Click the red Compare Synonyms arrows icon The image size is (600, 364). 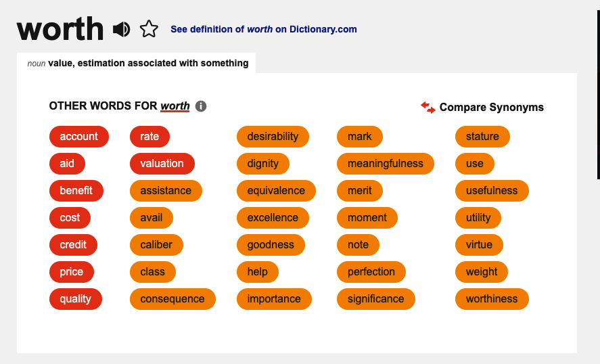[428, 108]
